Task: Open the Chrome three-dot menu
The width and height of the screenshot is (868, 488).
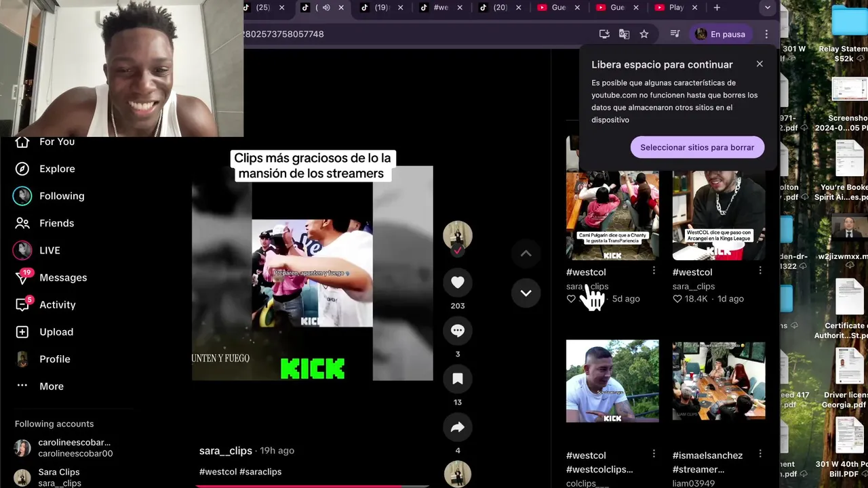Action: coord(766,34)
